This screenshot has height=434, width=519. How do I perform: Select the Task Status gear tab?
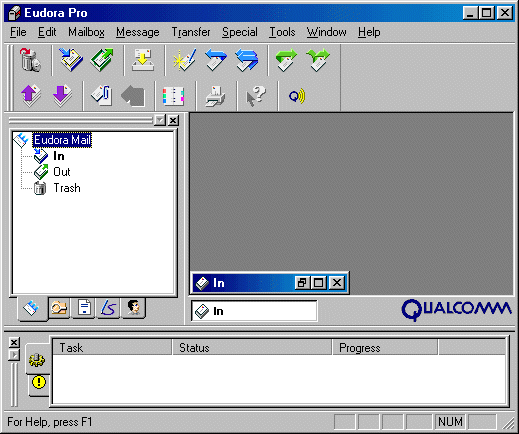[37, 360]
